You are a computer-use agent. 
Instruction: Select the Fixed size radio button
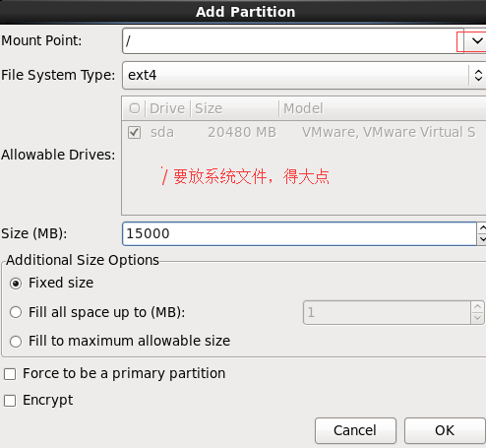coord(16,284)
